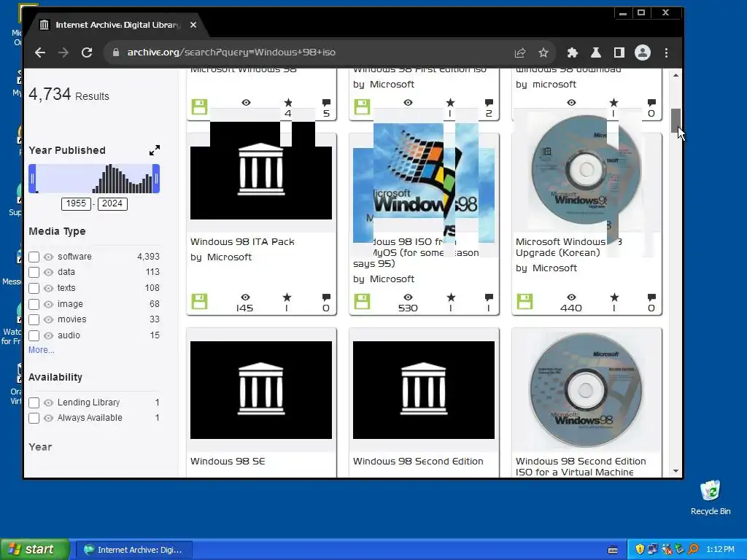The width and height of the screenshot is (747, 560).
Task: Open the Windows Start menu
Action: (34, 550)
